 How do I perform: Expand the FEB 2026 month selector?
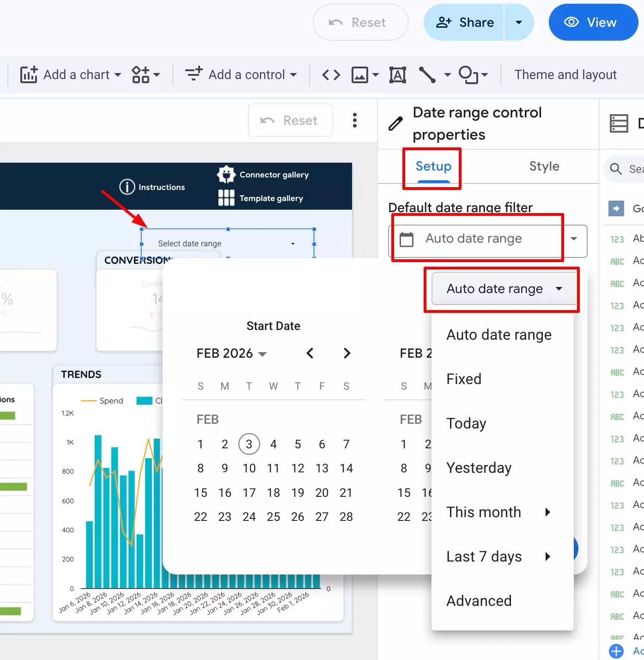[x=231, y=354]
